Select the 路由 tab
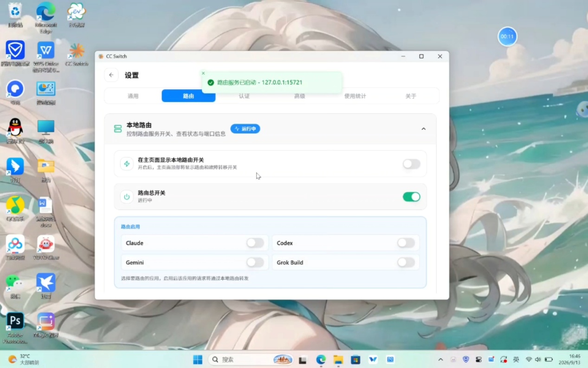 [188, 96]
